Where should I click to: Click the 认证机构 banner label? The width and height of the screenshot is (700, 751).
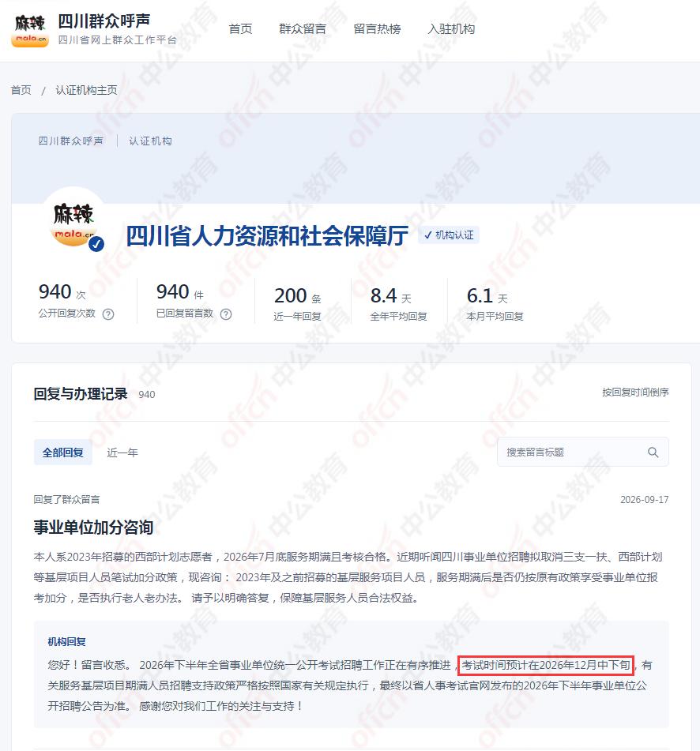[150, 141]
